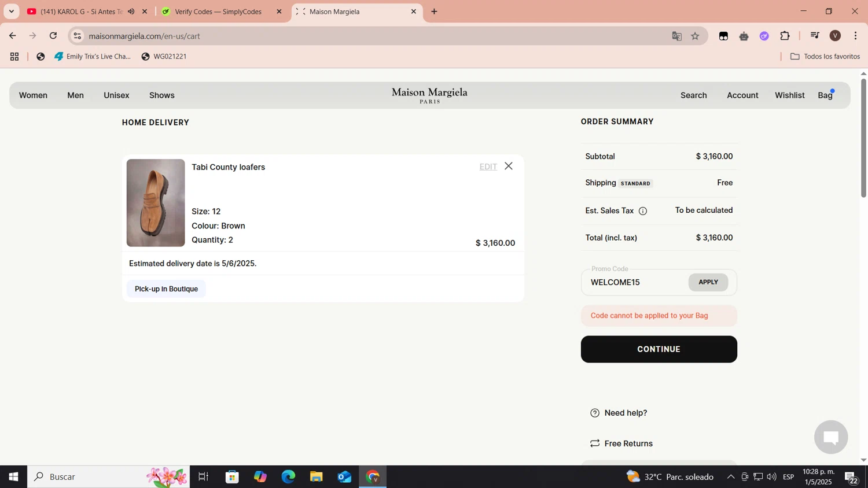
Task: Click view site information icon
Action: pyautogui.click(x=78, y=36)
